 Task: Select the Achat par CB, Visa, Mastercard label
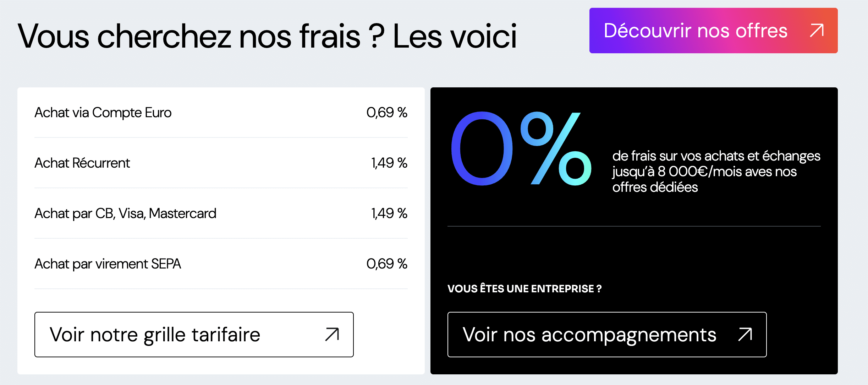(125, 213)
